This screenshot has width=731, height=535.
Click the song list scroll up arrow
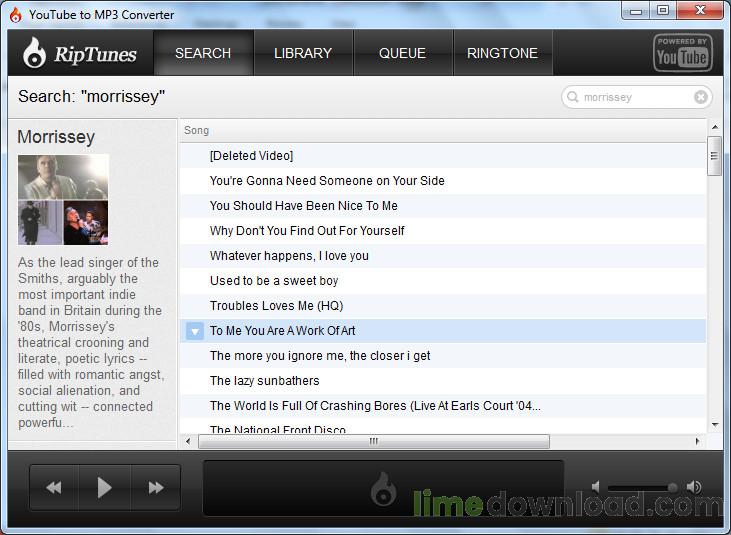[x=715, y=127]
